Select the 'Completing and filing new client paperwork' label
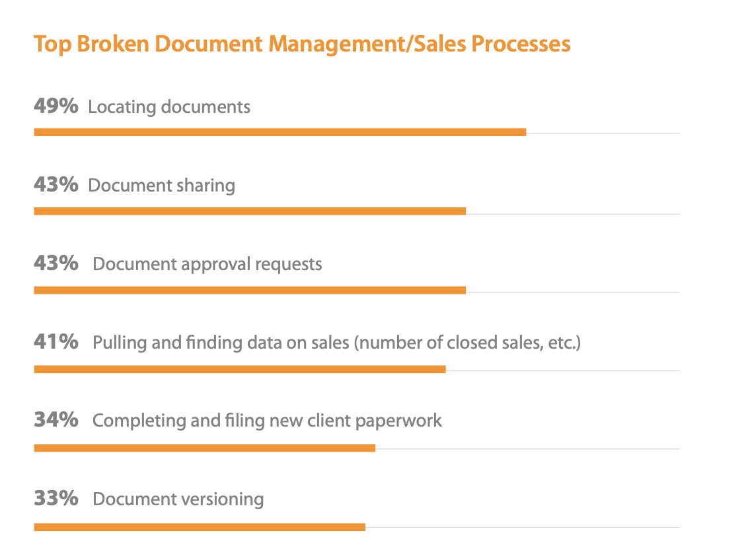This screenshot has height=560, width=754. (x=267, y=421)
